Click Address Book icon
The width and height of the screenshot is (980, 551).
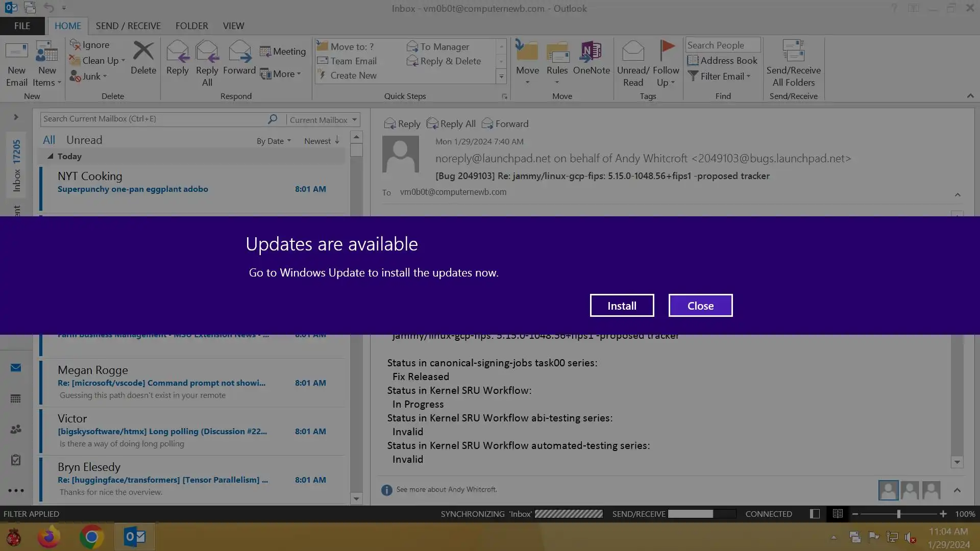click(693, 61)
